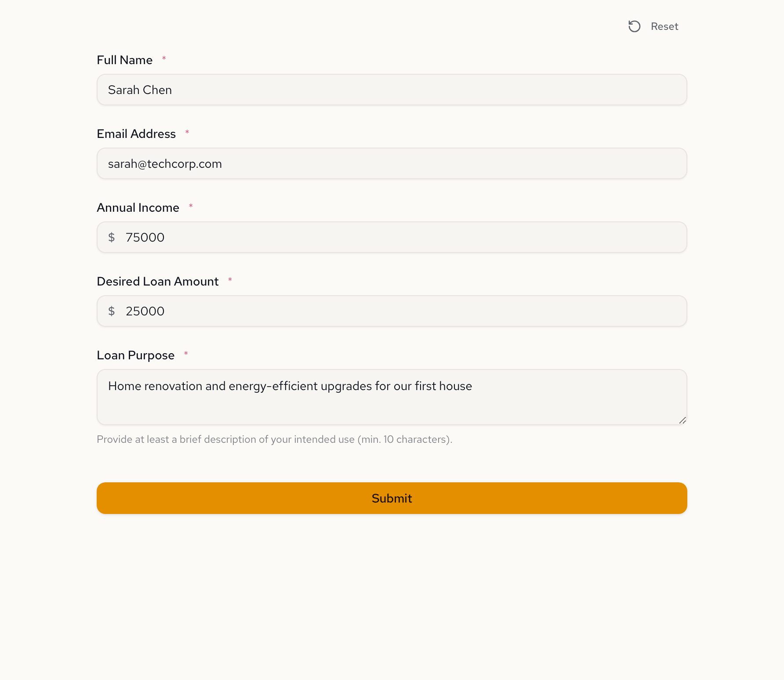
Task: Submit the loan application form
Action: [x=392, y=498]
